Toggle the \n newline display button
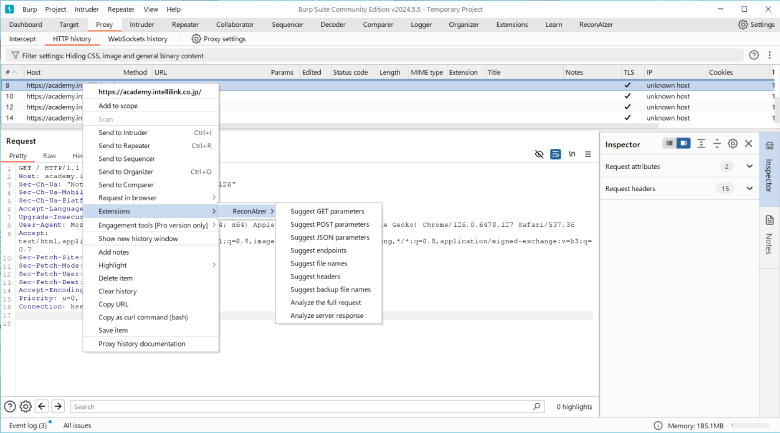 (571, 155)
